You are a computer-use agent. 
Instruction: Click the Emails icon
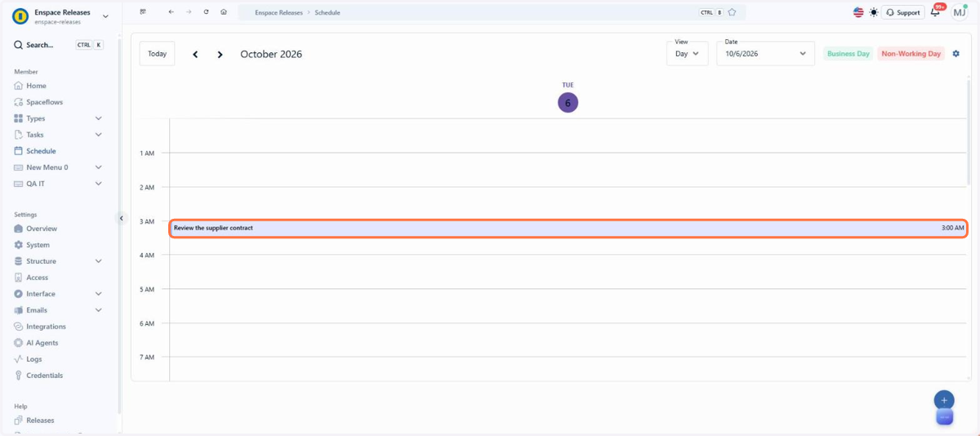pyautogui.click(x=19, y=310)
